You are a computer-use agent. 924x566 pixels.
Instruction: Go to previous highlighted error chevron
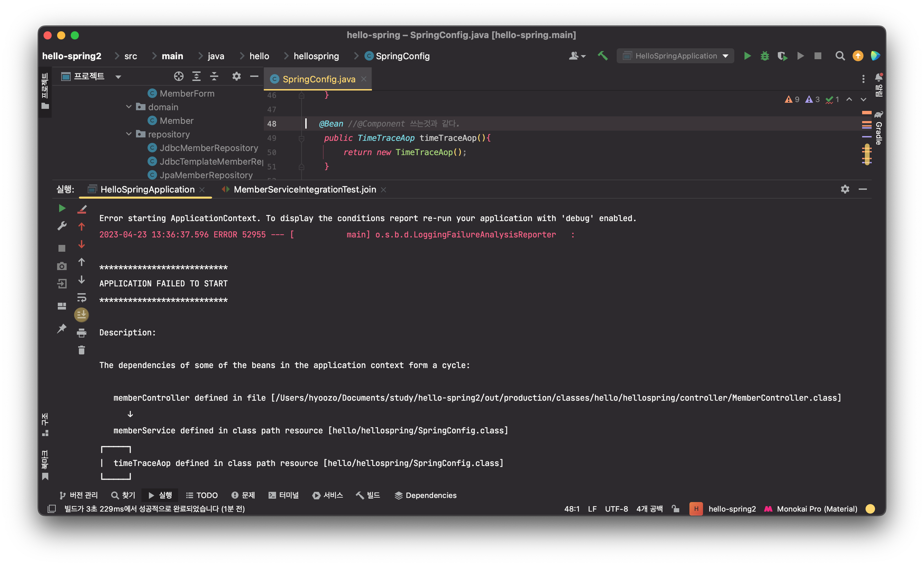coord(849,99)
